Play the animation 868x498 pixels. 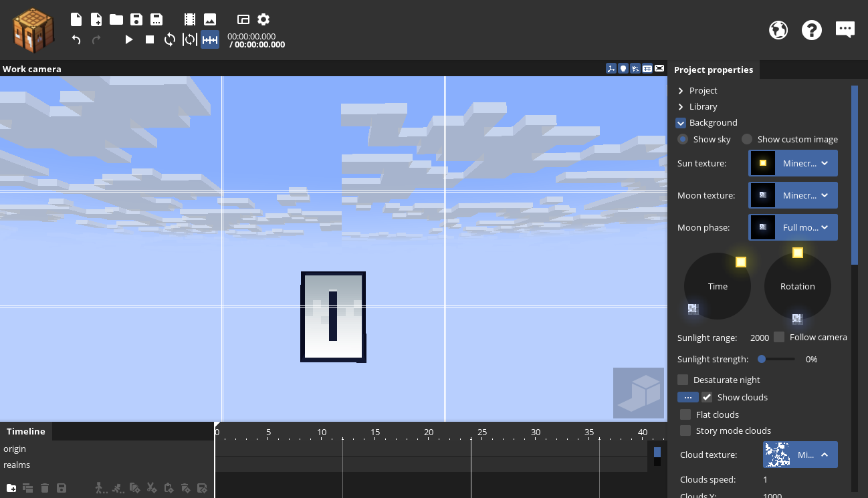(129, 39)
